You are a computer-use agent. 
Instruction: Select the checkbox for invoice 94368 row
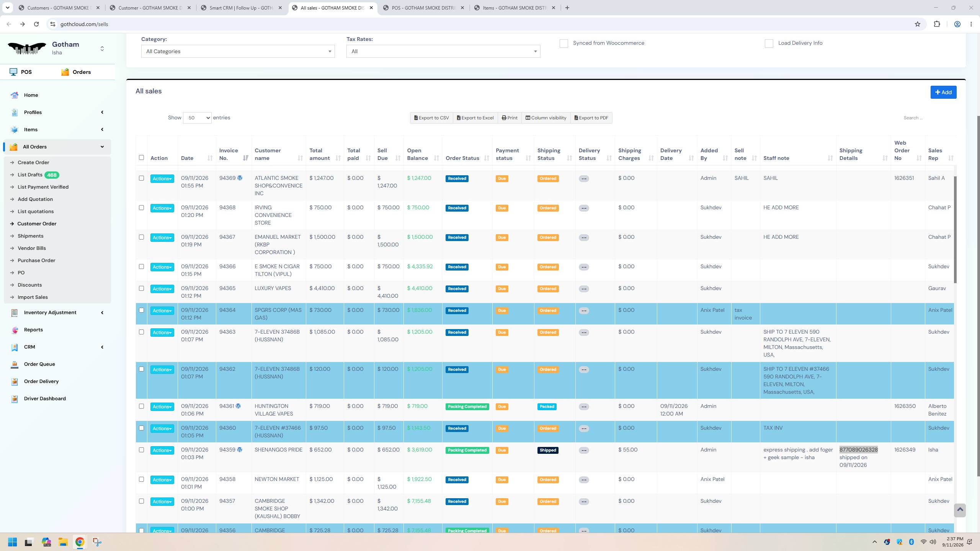141,208
